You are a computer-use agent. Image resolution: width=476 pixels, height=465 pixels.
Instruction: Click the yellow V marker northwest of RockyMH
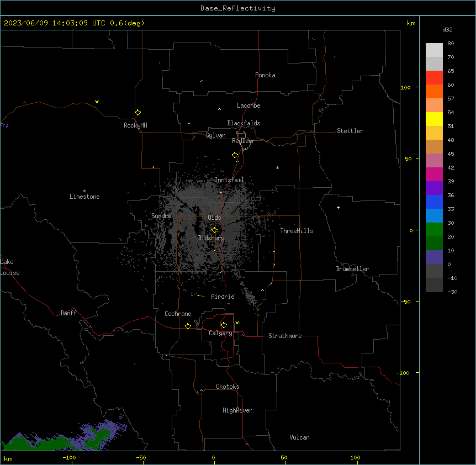[x=97, y=102]
